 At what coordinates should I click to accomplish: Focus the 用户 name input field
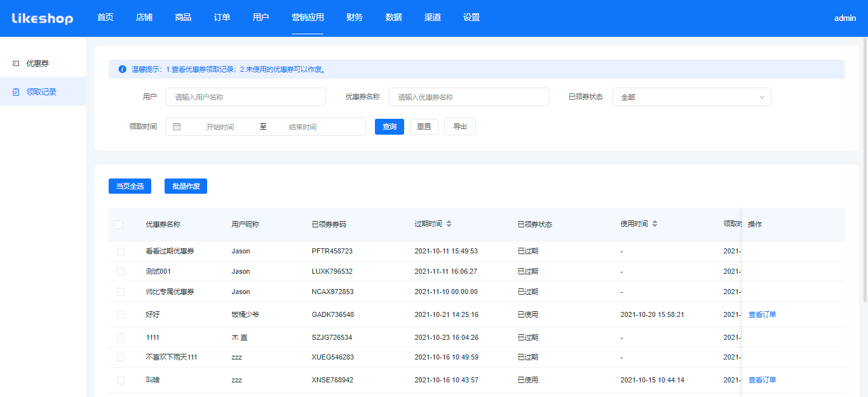coord(246,97)
